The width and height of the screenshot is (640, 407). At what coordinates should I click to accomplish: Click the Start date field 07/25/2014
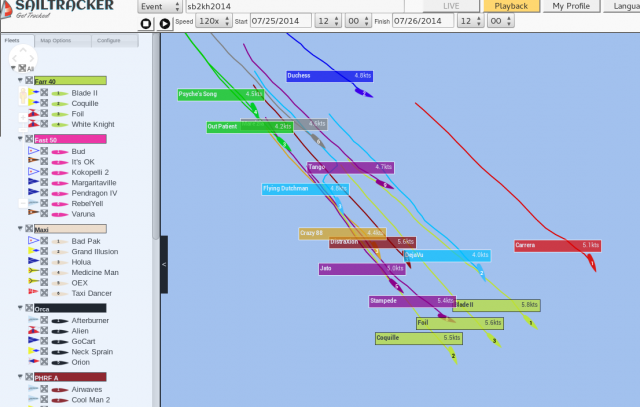tap(281, 21)
